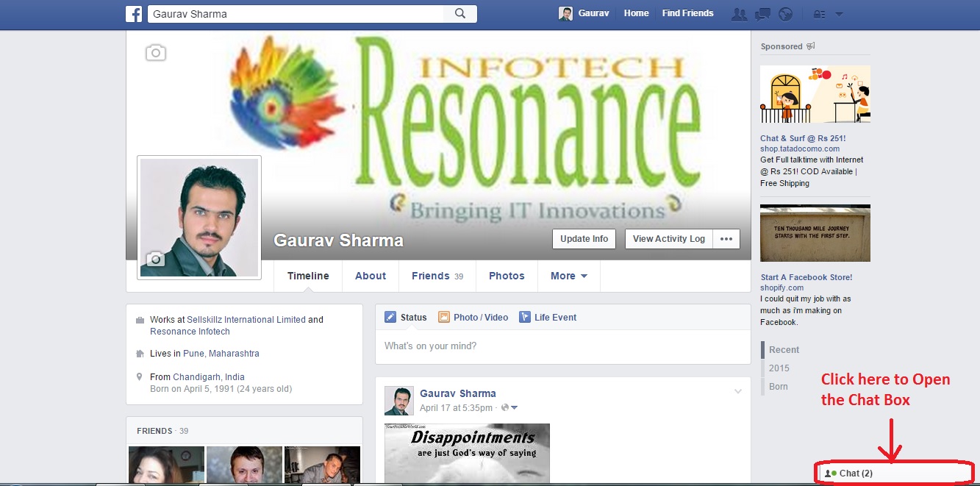980x486 pixels.
Task: Open Find Friends in top bar
Action: click(x=688, y=13)
